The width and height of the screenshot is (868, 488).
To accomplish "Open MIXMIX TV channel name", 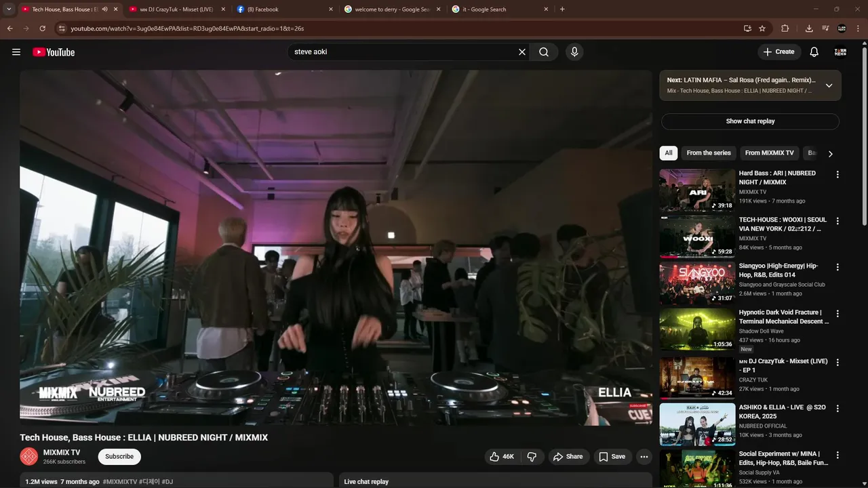I will pyautogui.click(x=62, y=453).
